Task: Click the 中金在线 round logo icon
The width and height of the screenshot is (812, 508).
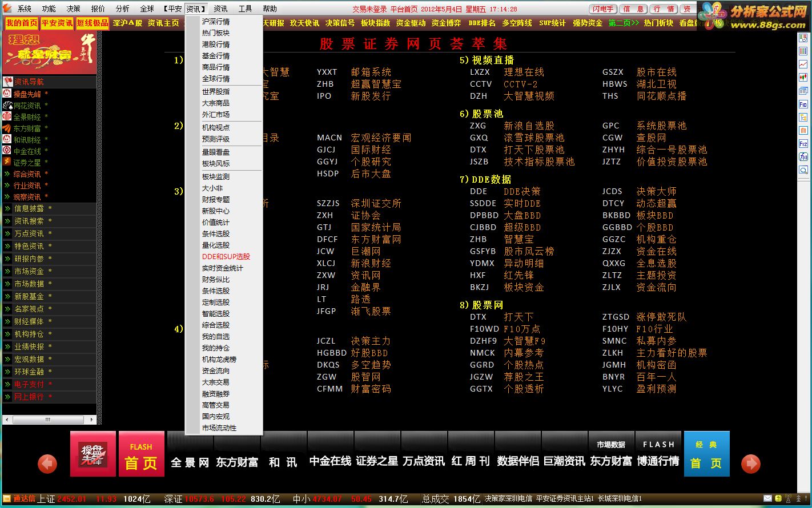Action: [x=7, y=150]
